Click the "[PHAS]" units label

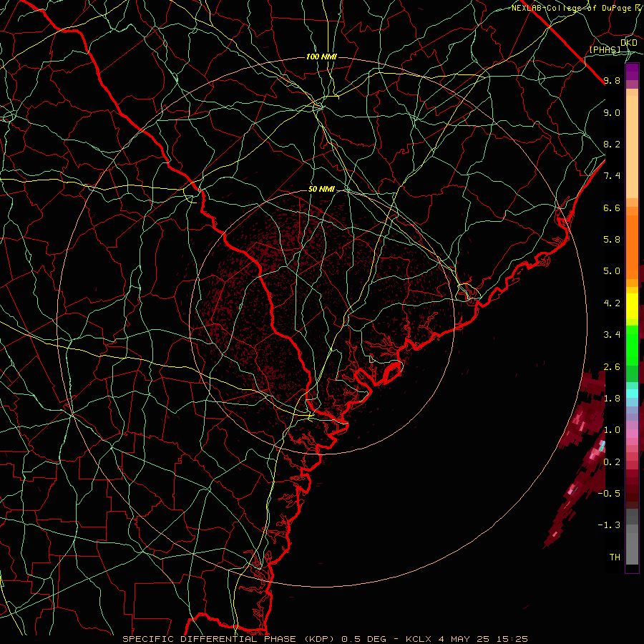pos(605,49)
